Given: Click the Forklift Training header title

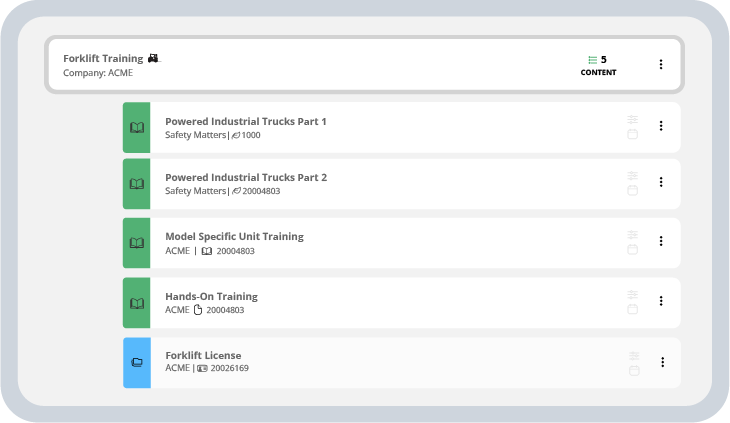Looking at the screenshot, I should tap(103, 58).
